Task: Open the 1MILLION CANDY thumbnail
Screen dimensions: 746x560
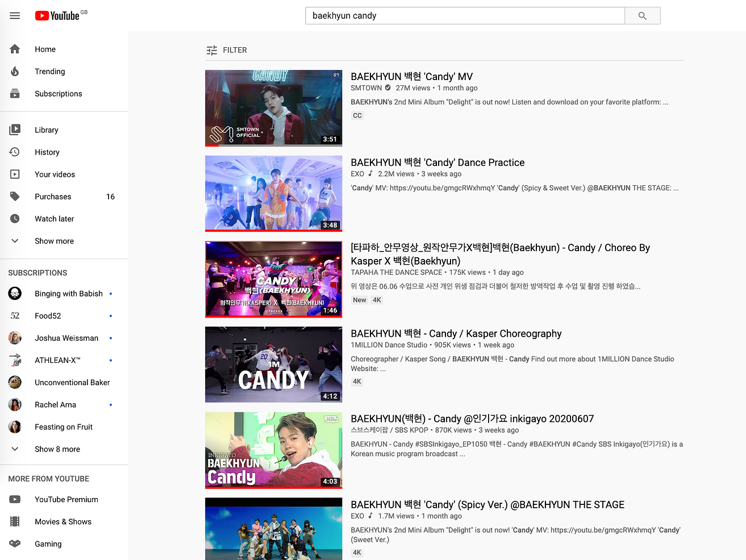Action: [x=273, y=365]
